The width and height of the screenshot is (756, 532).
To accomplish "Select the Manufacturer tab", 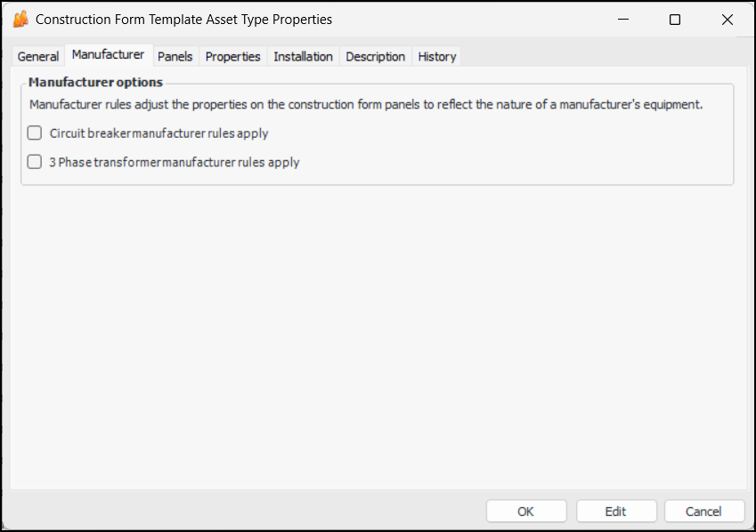I will [x=108, y=55].
